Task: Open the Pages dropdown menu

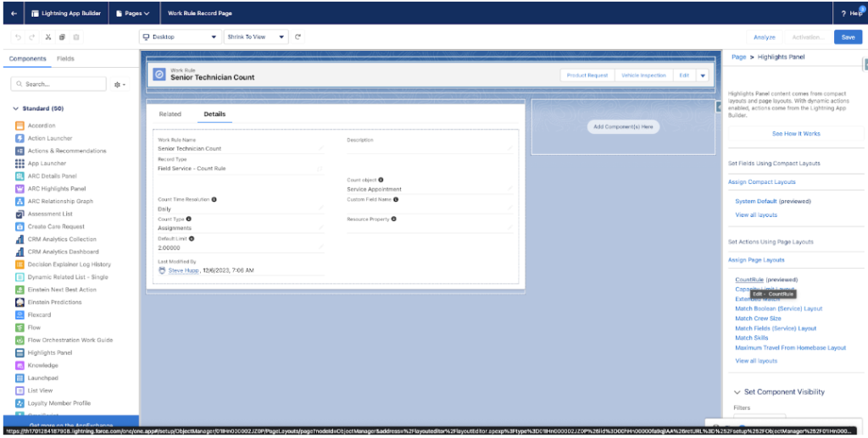Action: [x=133, y=14]
